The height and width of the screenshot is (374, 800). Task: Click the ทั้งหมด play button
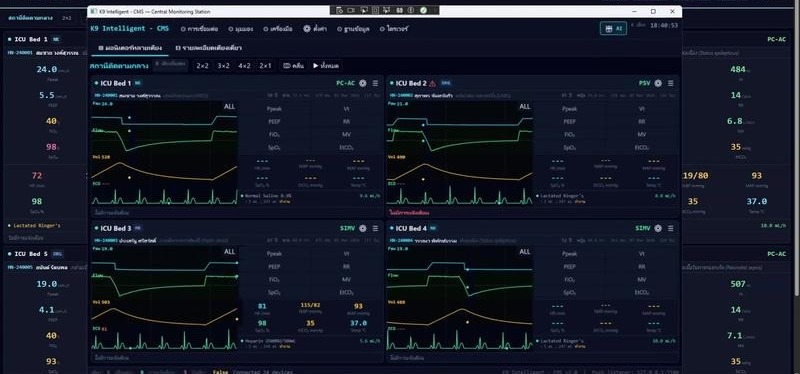[x=326, y=66]
